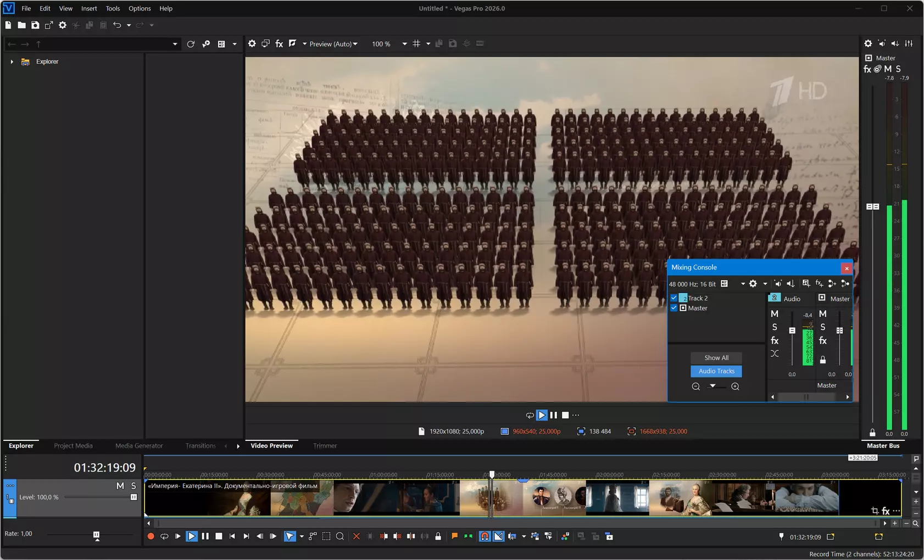
Task: Open the Preview (Auto) quality dropdown
Action: coord(333,44)
